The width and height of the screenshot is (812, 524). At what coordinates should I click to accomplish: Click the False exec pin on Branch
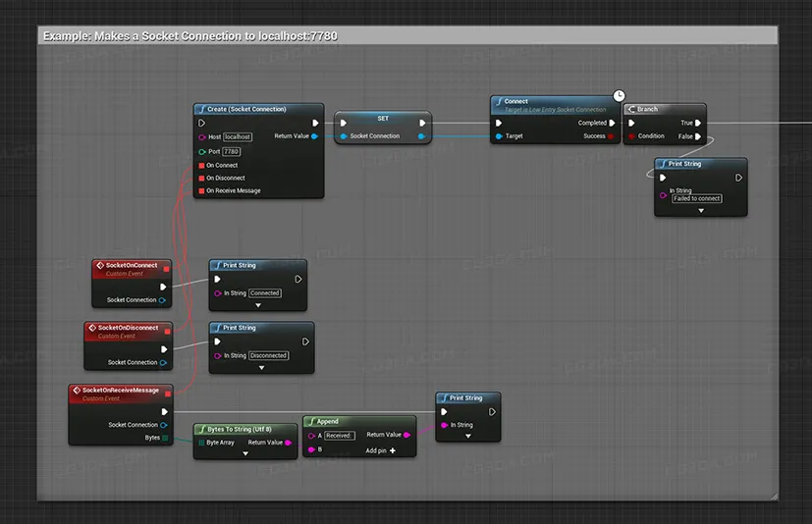pyautogui.click(x=698, y=136)
